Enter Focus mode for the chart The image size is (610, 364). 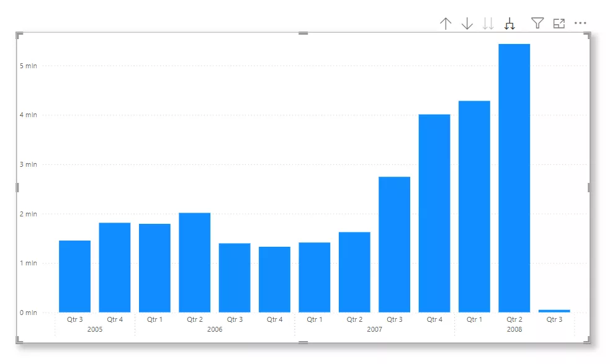pyautogui.click(x=559, y=23)
